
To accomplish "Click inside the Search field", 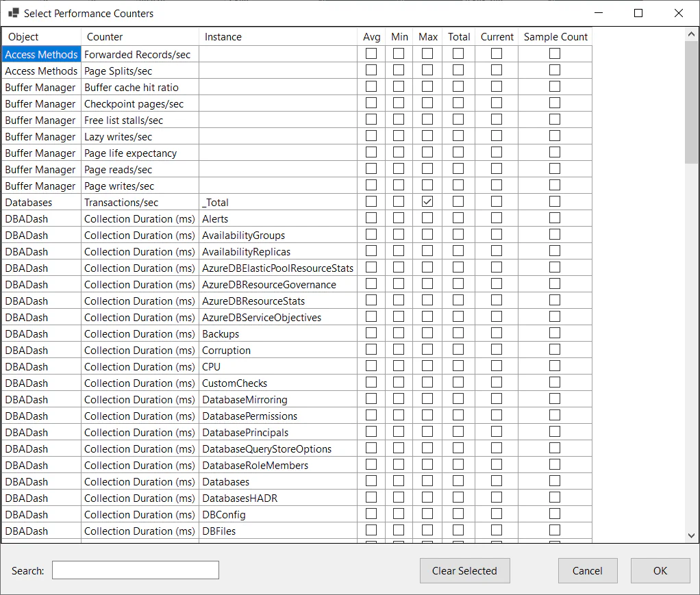I will [x=135, y=570].
